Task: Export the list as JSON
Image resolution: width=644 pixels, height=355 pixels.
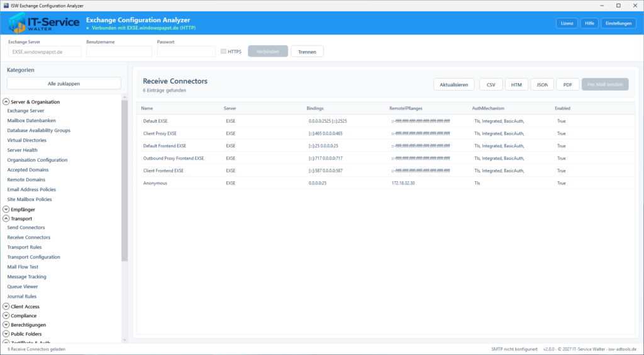Action: tap(542, 84)
